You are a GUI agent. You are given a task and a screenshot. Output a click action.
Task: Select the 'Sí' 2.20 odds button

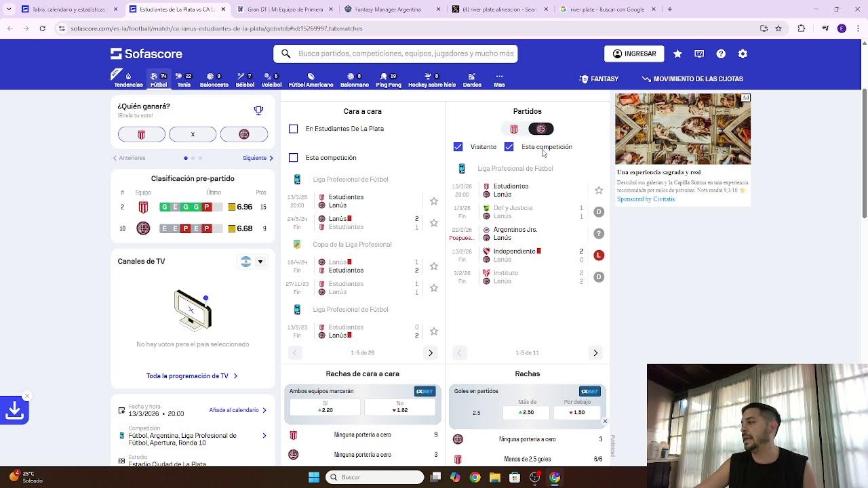(x=325, y=407)
